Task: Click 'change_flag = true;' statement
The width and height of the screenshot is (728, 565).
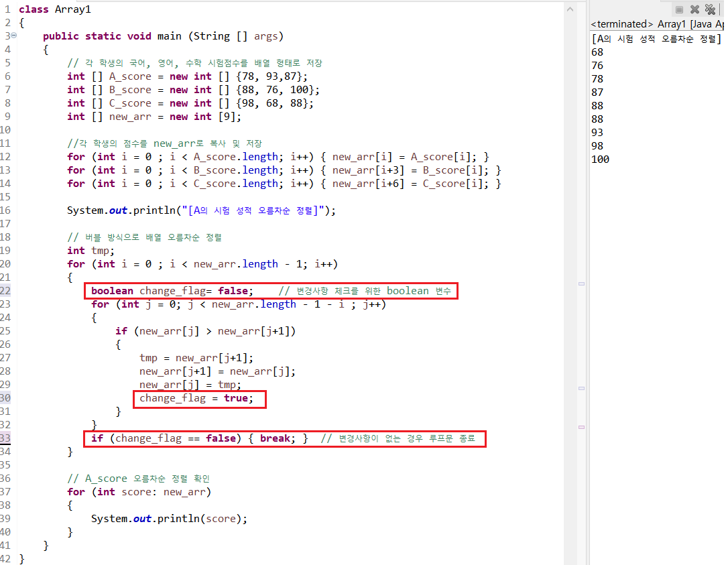Action: coord(196,398)
